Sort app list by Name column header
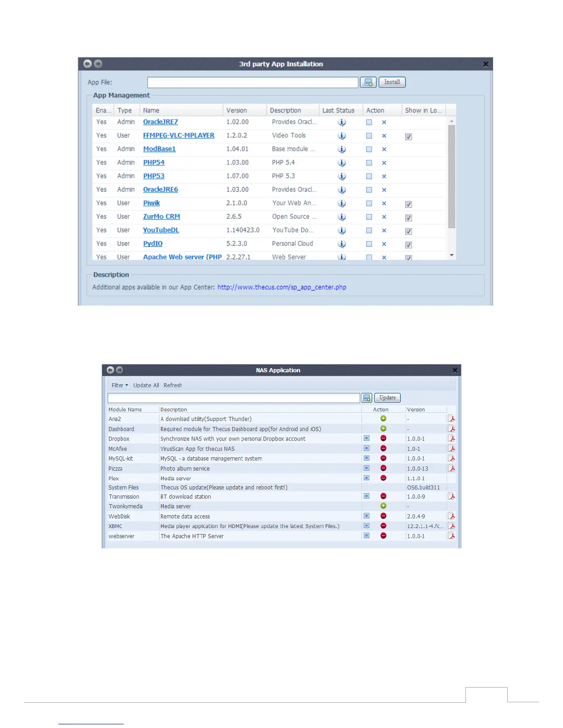Image resolution: width=563 pixels, height=728 pixels. pos(181,110)
